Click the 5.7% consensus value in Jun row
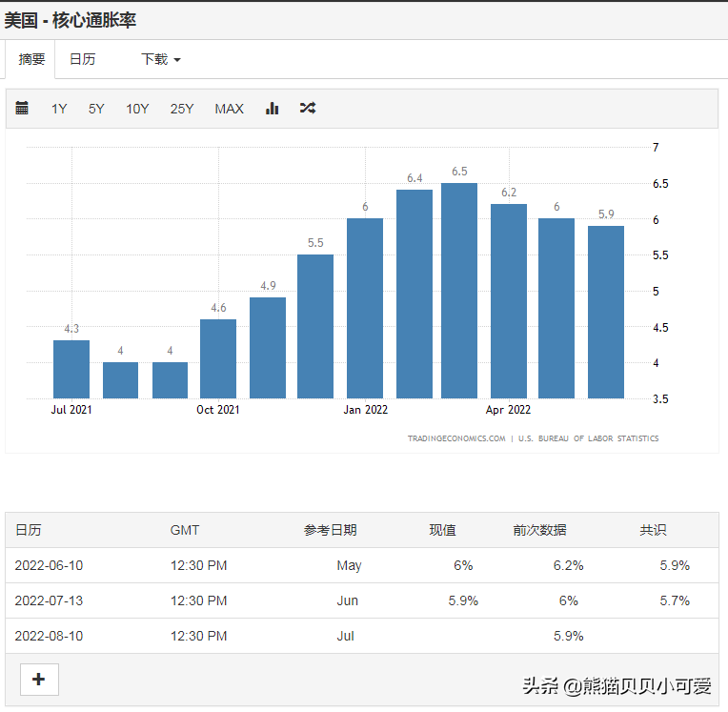The image size is (728, 712). coord(675,600)
